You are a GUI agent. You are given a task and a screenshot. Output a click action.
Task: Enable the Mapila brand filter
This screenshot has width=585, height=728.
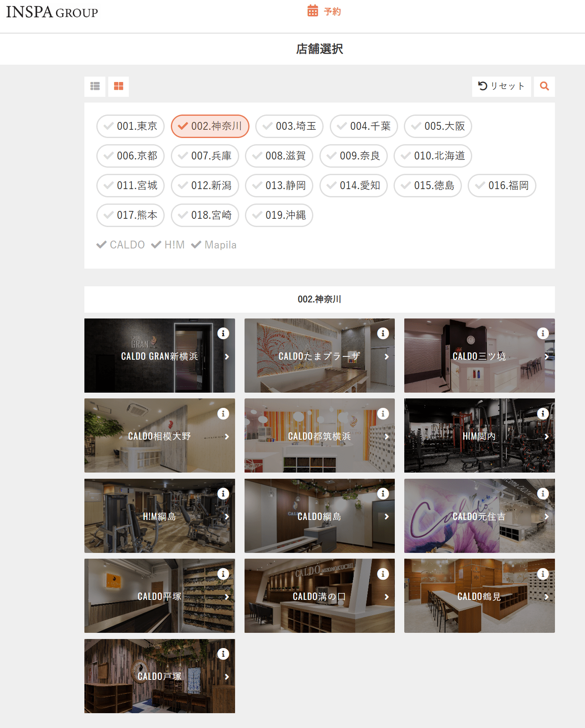click(x=214, y=245)
